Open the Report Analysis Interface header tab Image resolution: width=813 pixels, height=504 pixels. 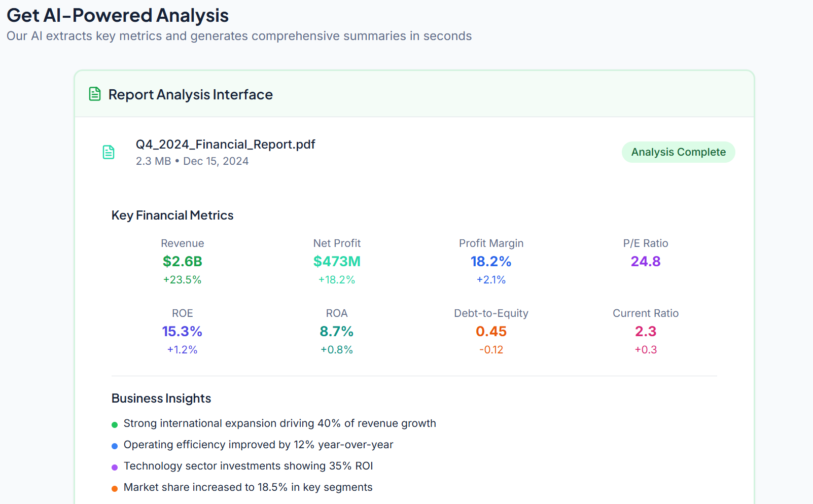coord(190,94)
